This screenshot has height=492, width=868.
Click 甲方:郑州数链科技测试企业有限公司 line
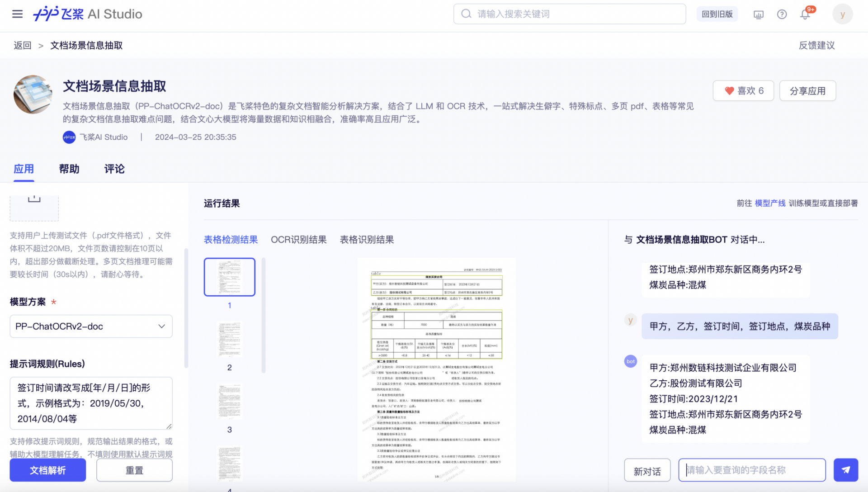(723, 368)
